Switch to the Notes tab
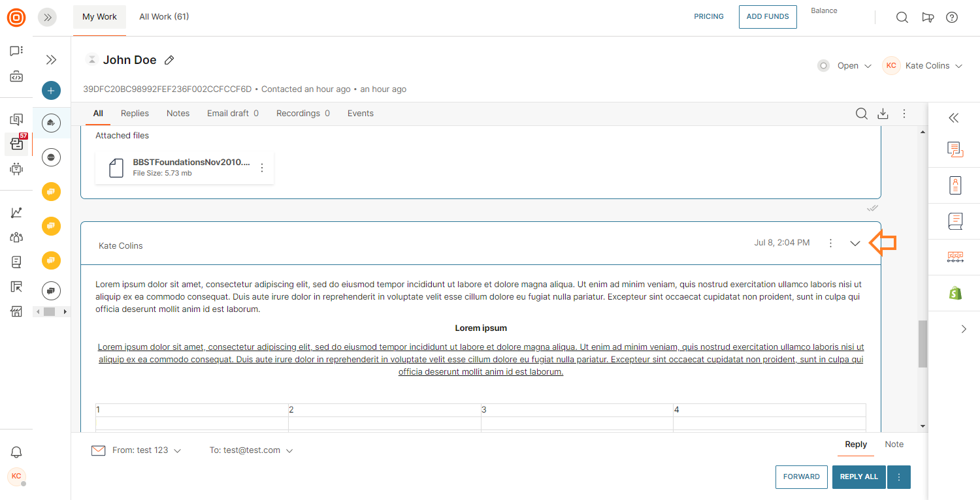This screenshot has width=980, height=500. pyautogui.click(x=178, y=114)
